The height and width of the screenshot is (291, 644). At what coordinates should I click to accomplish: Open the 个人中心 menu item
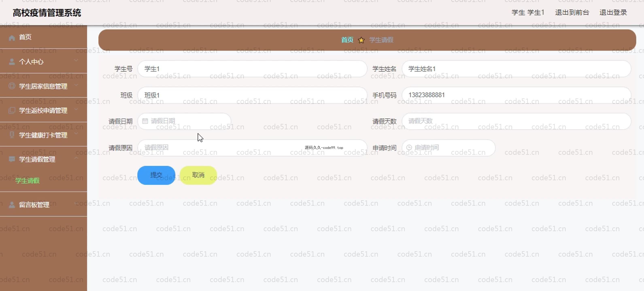(44, 61)
